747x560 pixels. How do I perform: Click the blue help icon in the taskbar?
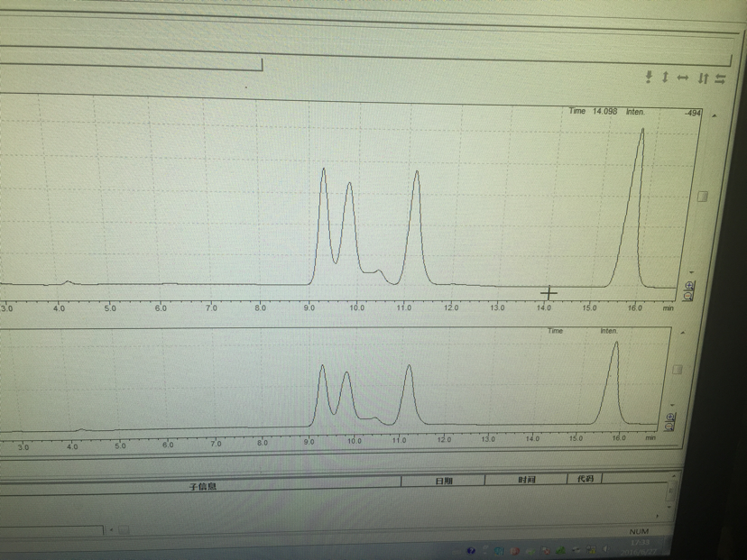pos(471,551)
